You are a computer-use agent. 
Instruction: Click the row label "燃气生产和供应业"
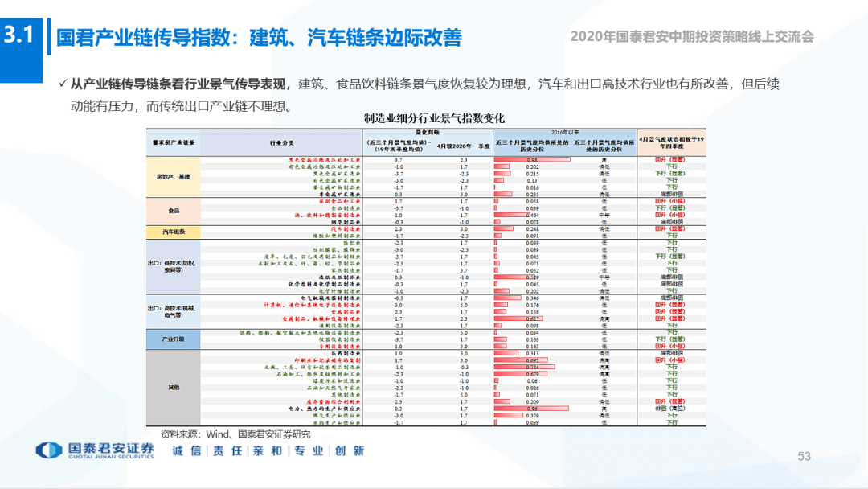[x=337, y=416]
